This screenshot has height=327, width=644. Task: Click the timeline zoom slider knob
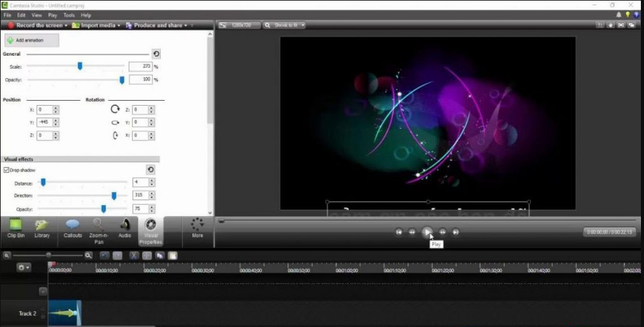[x=49, y=256]
